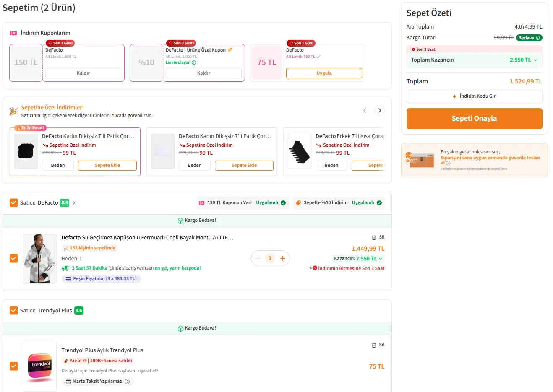Click the info icon beside Bedava shipping badge
This screenshot has height=392, width=553.
(x=538, y=38)
